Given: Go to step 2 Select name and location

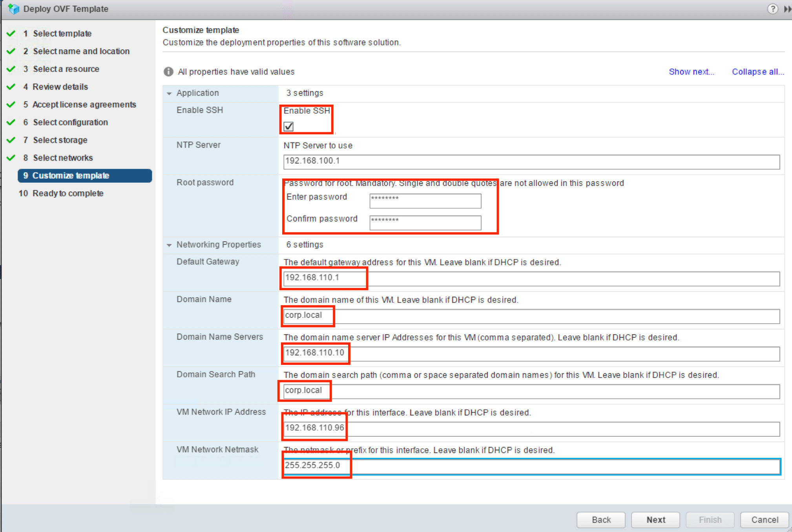Looking at the screenshot, I should [81, 51].
